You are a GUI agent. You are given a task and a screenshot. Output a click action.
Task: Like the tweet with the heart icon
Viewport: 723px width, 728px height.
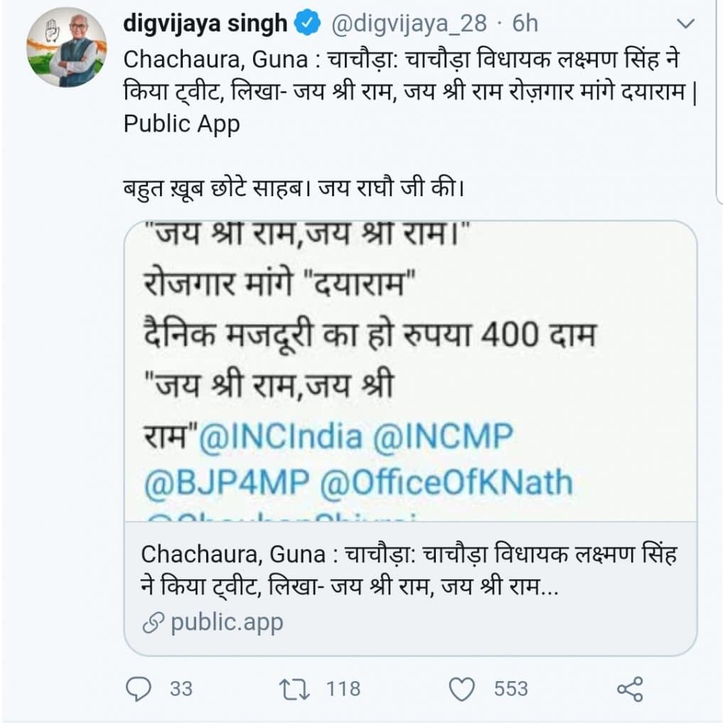[464, 688]
